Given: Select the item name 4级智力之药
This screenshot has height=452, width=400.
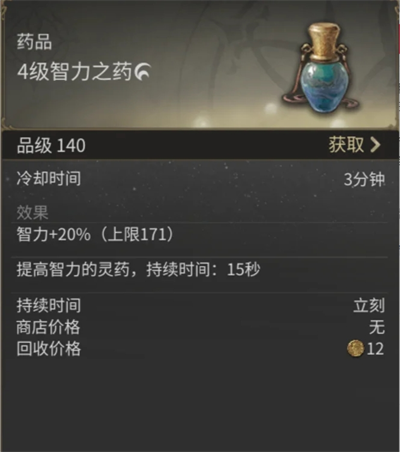Looking at the screenshot, I should pyautogui.click(x=75, y=72).
